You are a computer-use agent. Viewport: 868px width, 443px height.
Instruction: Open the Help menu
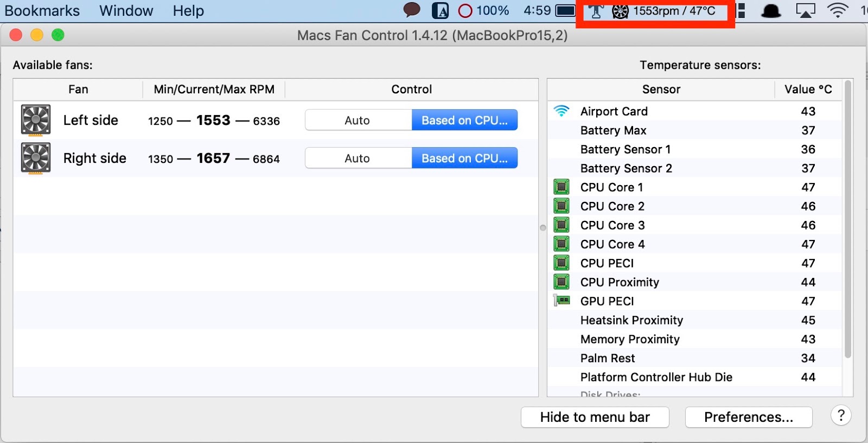188,11
